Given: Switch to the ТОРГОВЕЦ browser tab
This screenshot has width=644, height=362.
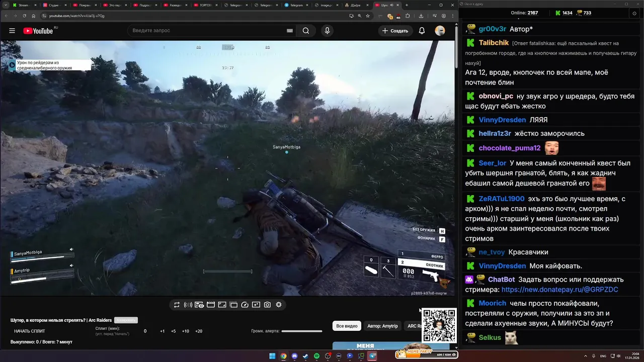Looking at the screenshot, I should (x=205, y=5).
